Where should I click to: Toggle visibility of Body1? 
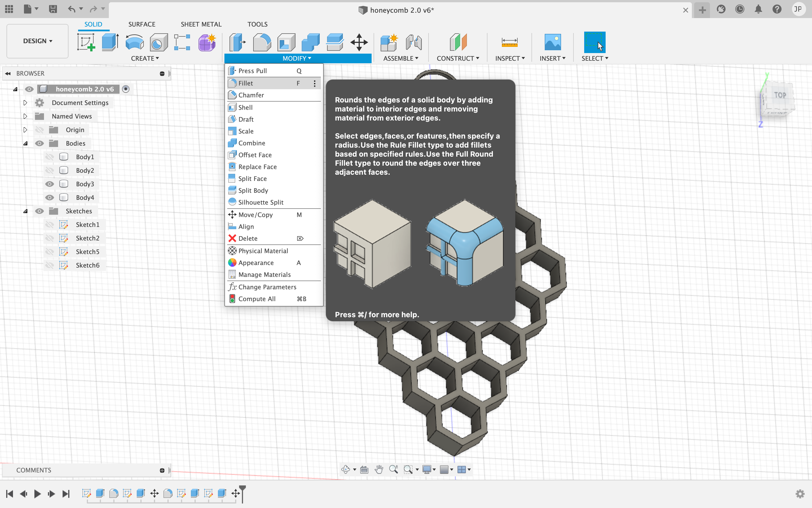[x=50, y=157]
